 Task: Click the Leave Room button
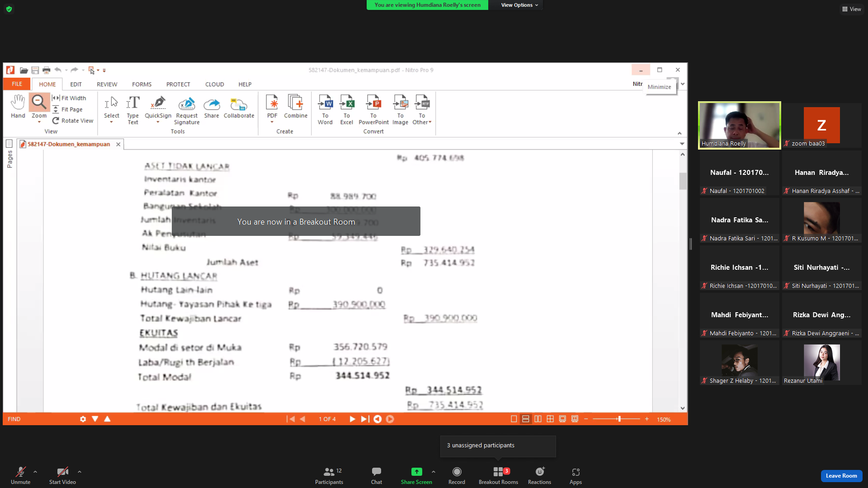pyautogui.click(x=841, y=476)
